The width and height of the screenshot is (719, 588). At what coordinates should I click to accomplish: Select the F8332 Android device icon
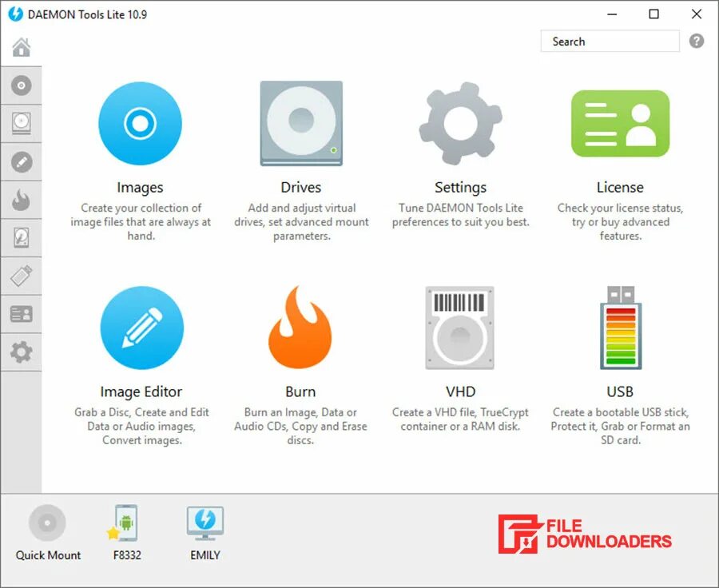click(123, 522)
